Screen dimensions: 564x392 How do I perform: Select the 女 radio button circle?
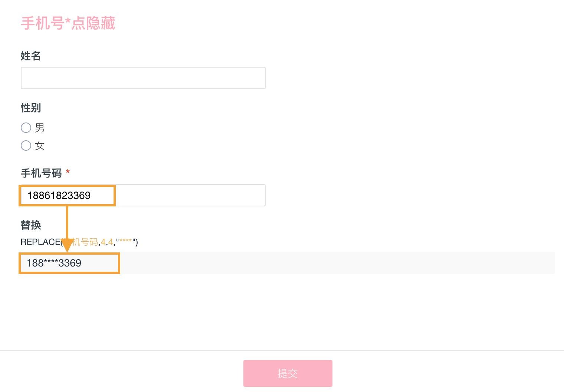(26, 146)
